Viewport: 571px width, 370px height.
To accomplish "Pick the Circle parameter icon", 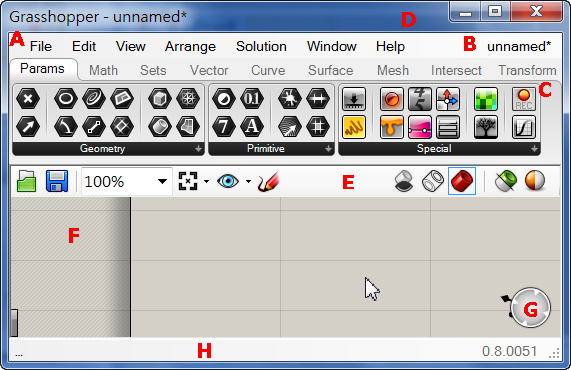I will 66,99.
